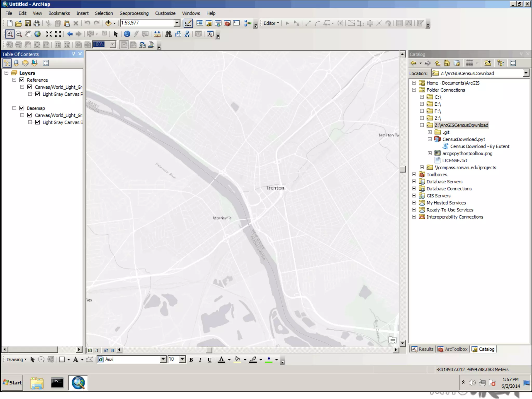Open the map scale dropdown
This screenshot has width=532, height=399.
point(177,23)
